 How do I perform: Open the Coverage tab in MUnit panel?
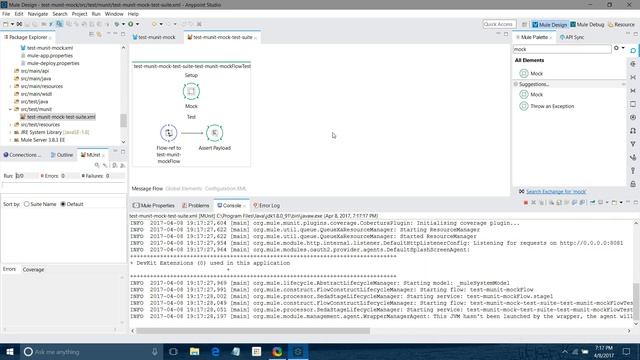(x=33, y=270)
